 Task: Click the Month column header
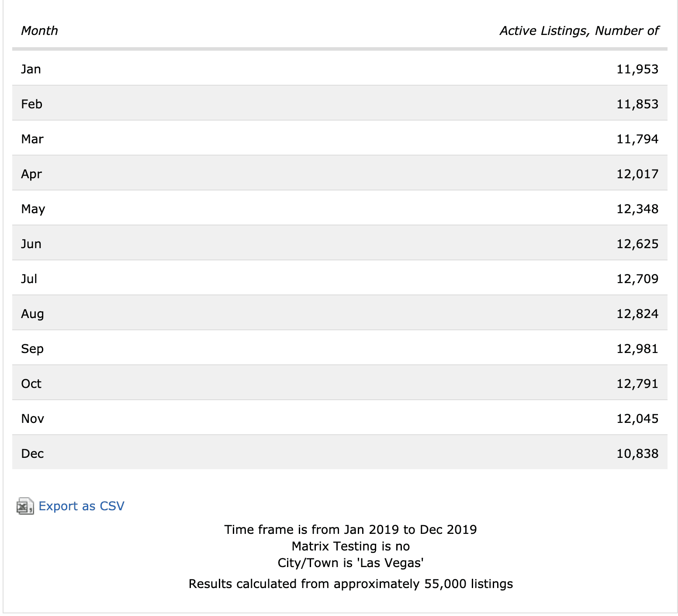[x=39, y=31]
